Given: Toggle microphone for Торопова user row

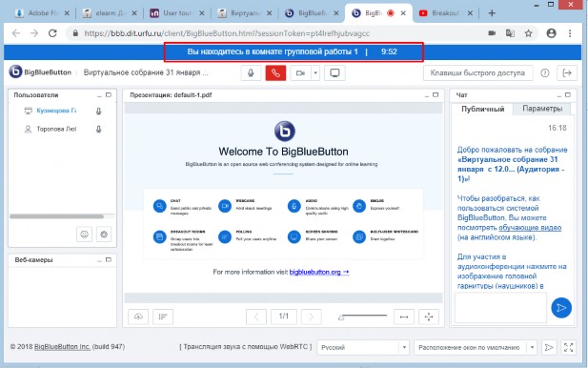Looking at the screenshot, I should (98, 129).
